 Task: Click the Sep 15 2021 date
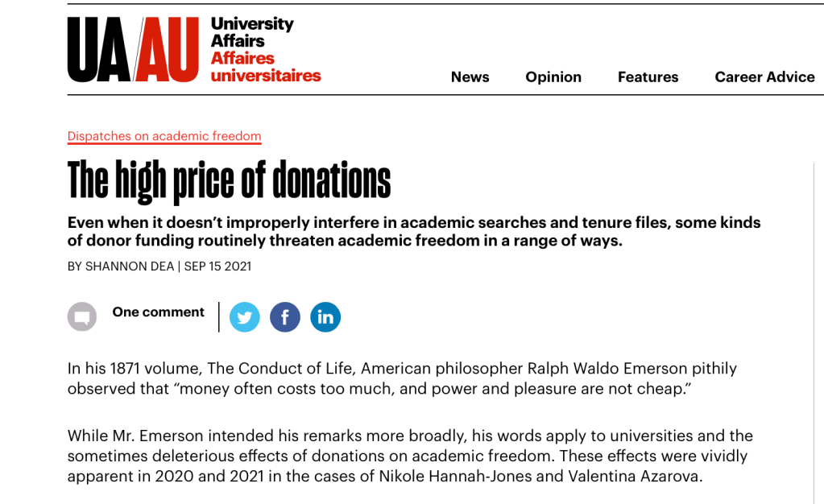(217, 266)
